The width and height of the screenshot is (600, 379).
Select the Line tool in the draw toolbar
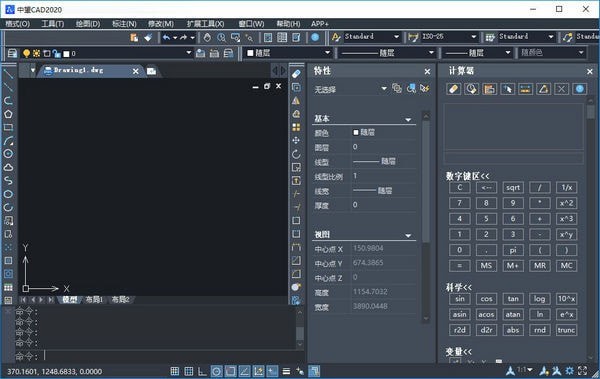click(8, 74)
